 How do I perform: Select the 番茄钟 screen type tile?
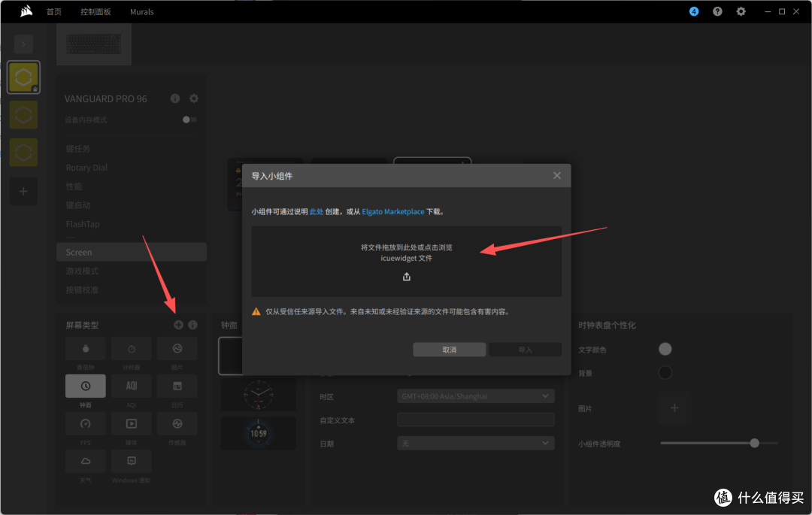[86, 348]
